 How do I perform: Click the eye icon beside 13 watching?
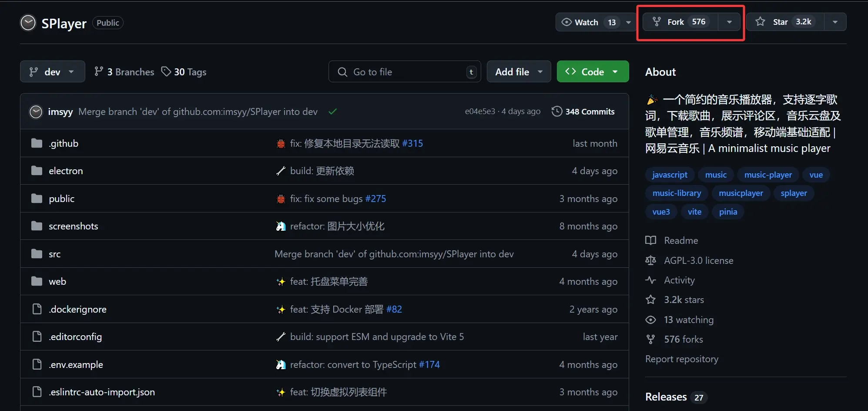point(650,320)
